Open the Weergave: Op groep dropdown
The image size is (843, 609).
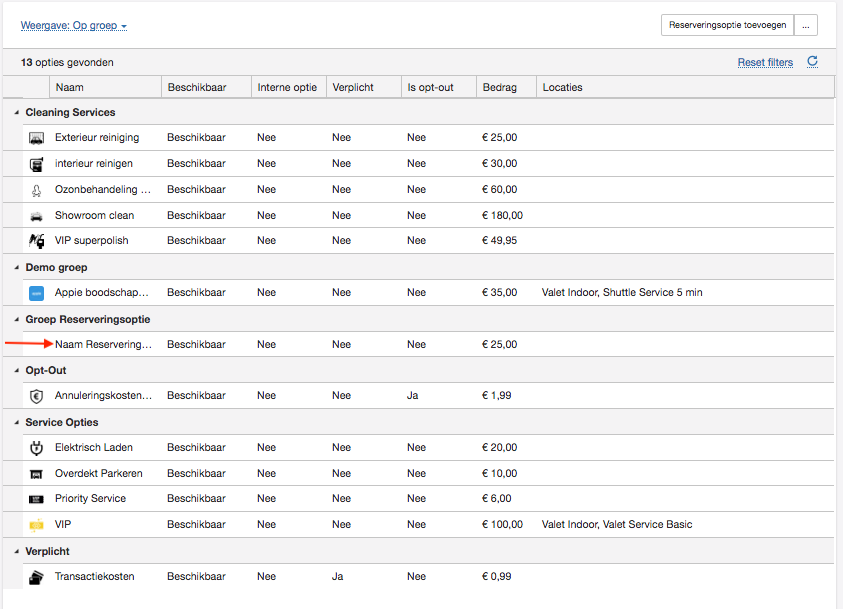74,25
